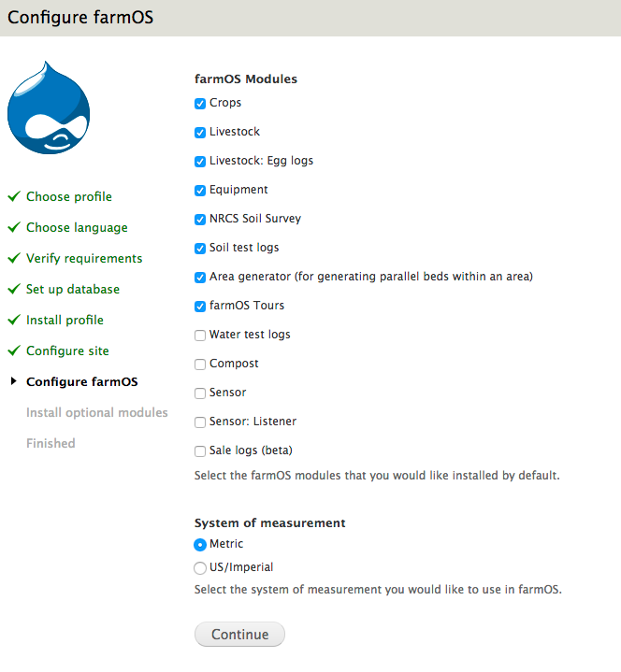Image resolution: width=621 pixels, height=672 pixels.
Task: Click the checkmark beside Set up database
Action: pyautogui.click(x=13, y=290)
